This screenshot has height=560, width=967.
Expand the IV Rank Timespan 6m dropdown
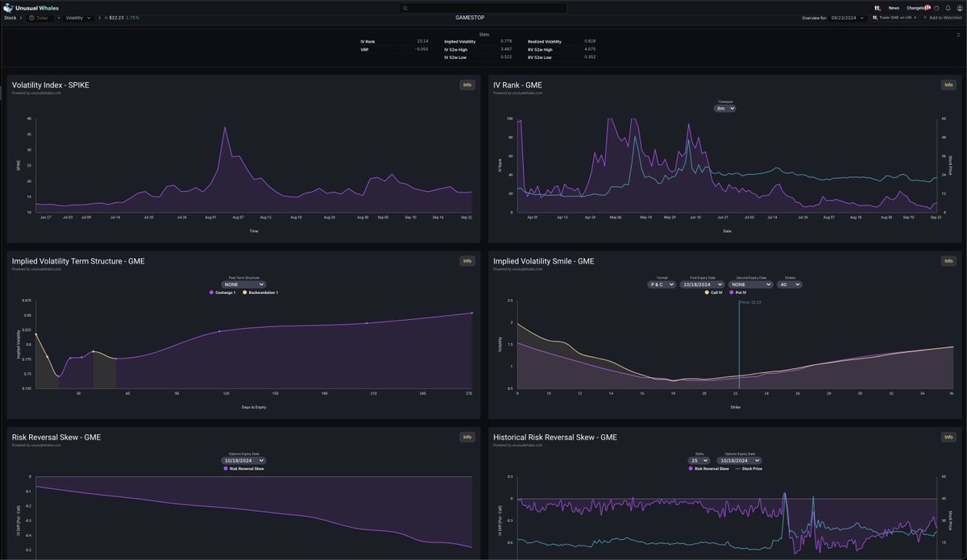coord(726,108)
